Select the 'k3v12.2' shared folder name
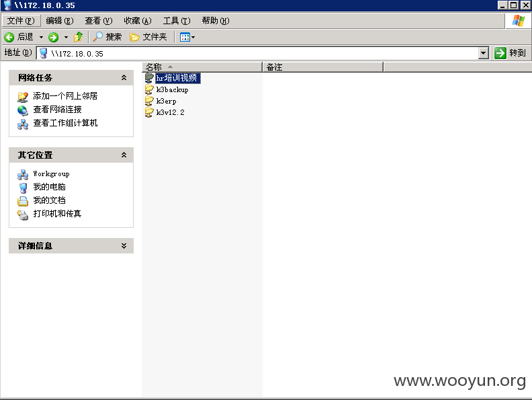The width and height of the screenshot is (532, 400). [171, 112]
